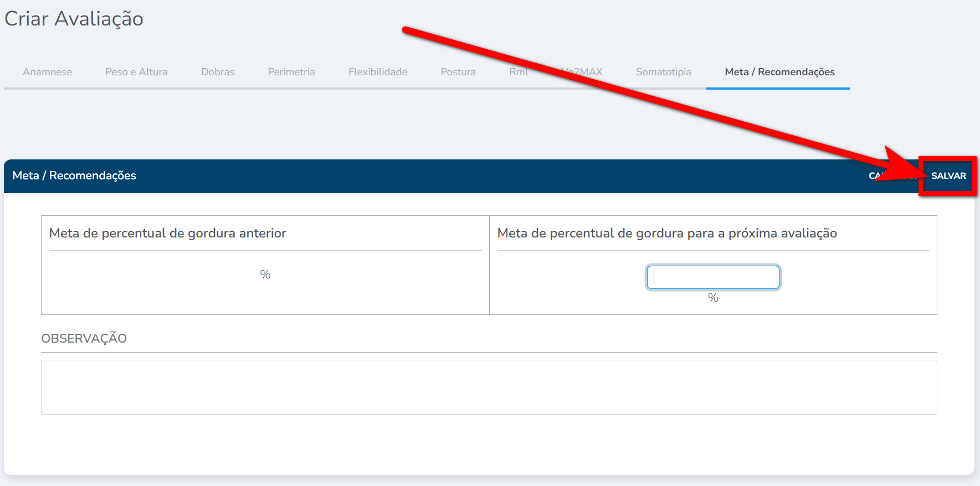Select the Dobras tab
This screenshot has height=486, width=980.
[218, 72]
